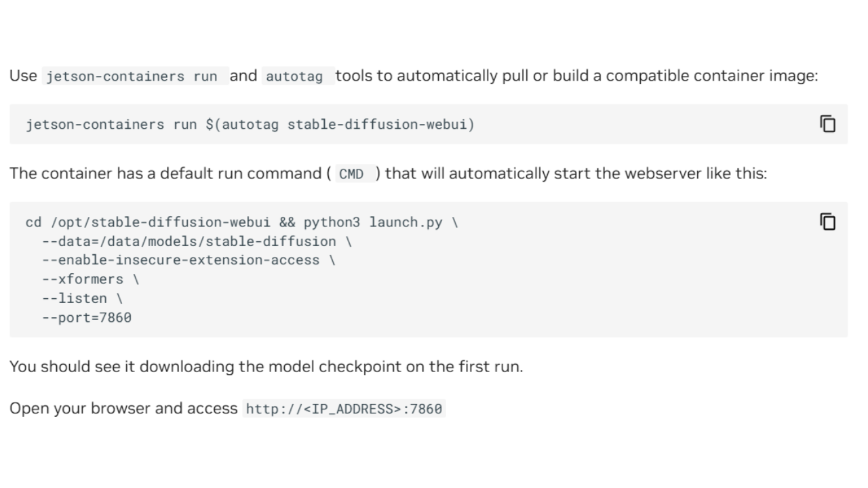Click the '$(autotag stable-diffusion-webui)' code text
Image resolution: width=868 pixels, height=488 pixels.
point(340,125)
